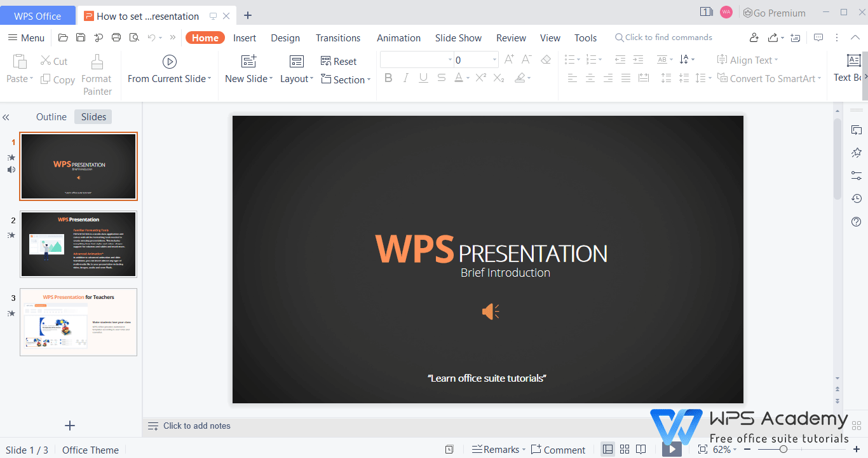Image resolution: width=868 pixels, height=458 pixels.
Task: Toggle Center alignment for paragraph
Action: point(590,78)
